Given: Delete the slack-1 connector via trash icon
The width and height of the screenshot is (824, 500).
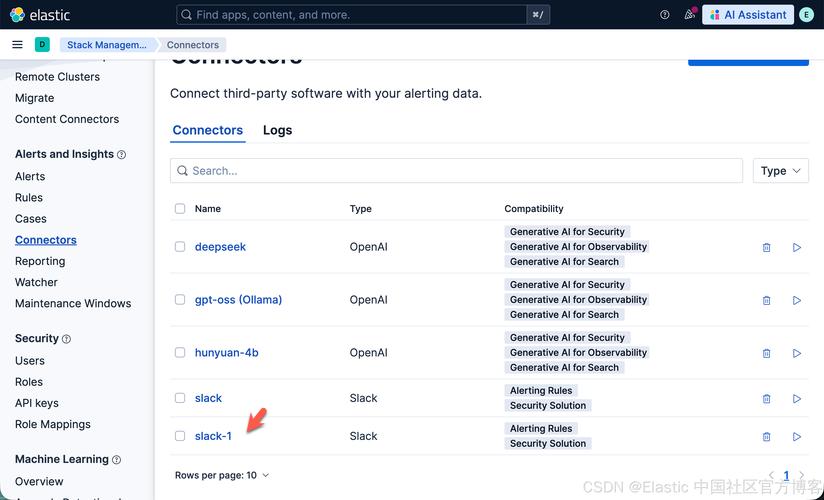Looking at the screenshot, I should coord(767,437).
